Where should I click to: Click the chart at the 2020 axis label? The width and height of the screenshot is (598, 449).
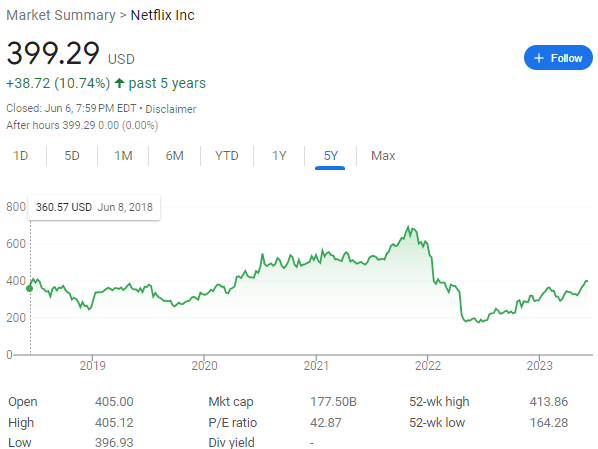[204, 365]
